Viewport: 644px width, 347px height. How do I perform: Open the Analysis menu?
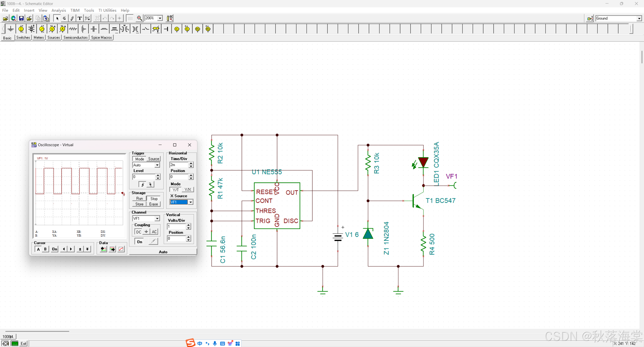pos(58,10)
